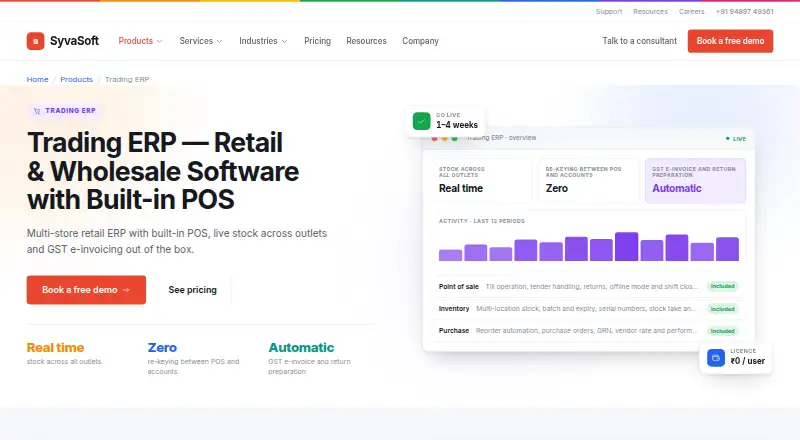
Task: Expand the Services dropdown menu
Action: pyautogui.click(x=201, y=41)
